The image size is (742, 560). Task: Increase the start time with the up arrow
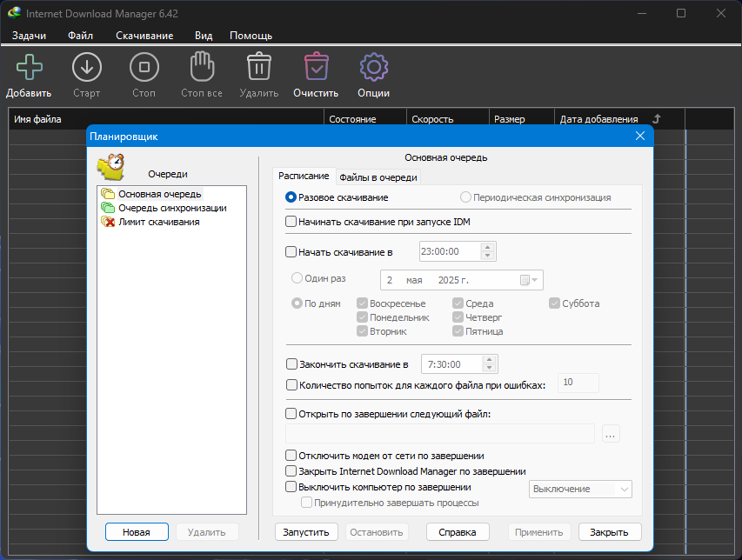pyautogui.click(x=487, y=247)
